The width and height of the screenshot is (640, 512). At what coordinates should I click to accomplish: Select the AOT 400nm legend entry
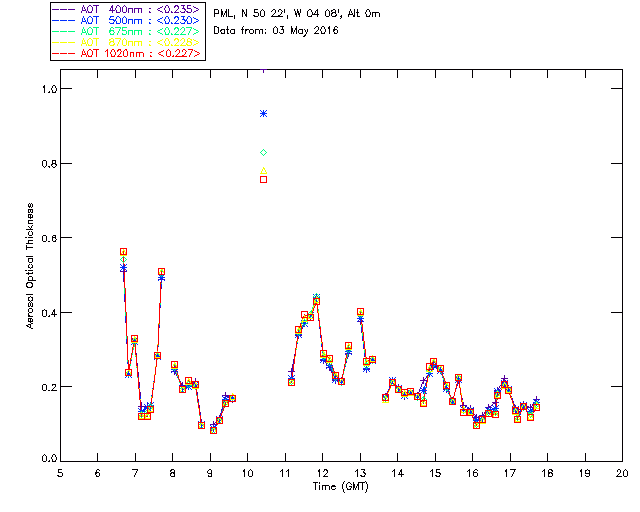(x=126, y=9)
